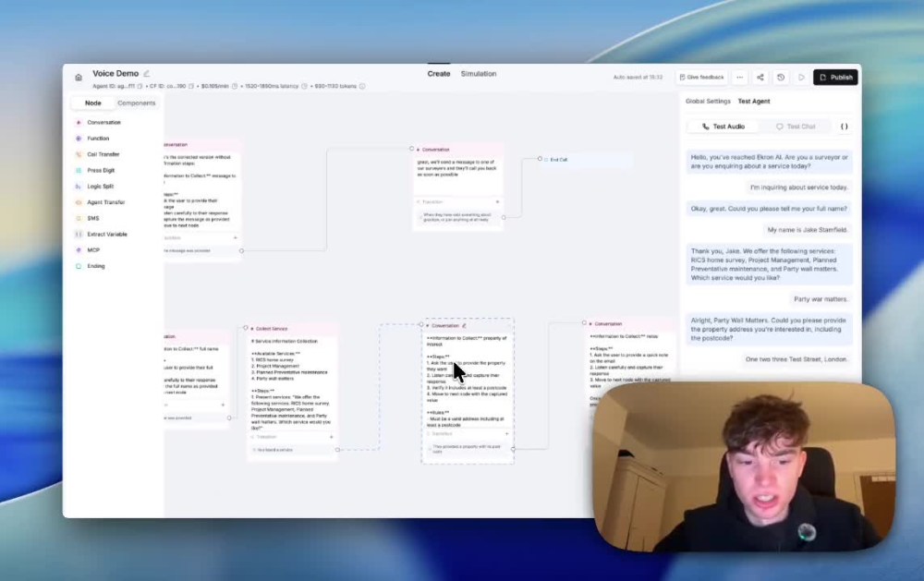Image resolution: width=924 pixels, height=581 pixels.
Task: Select the Conversation node type icon
Action: pos(79,123)
